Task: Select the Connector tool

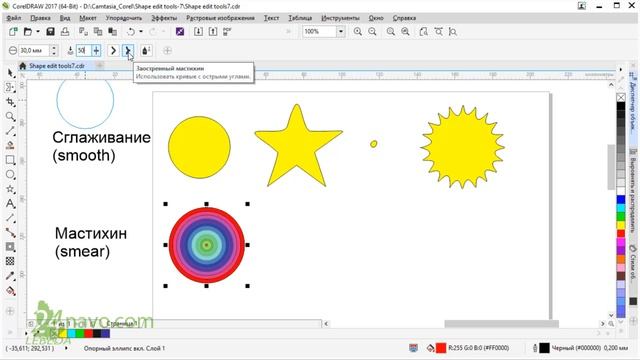Action: (11, 233)
